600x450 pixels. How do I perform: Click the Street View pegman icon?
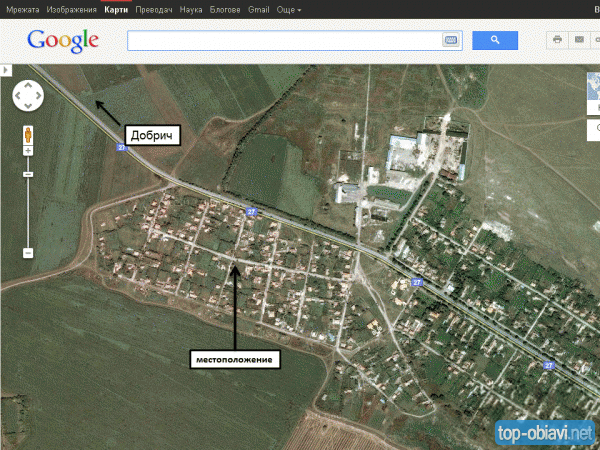(28, 135)
